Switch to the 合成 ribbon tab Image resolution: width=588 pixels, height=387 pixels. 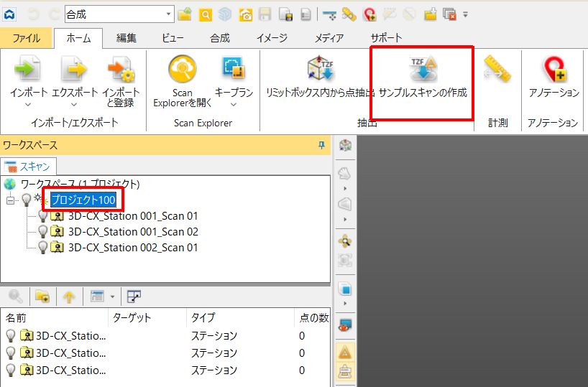click(220, 38)
